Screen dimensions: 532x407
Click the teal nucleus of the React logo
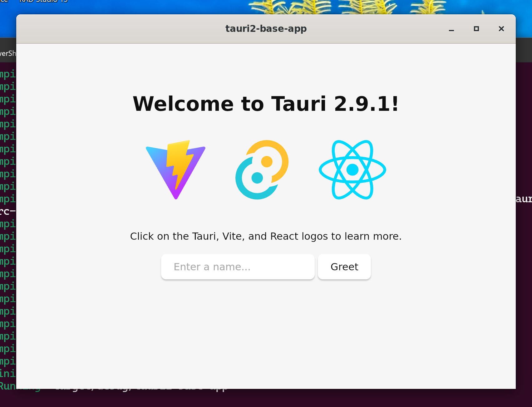[352, 170]
